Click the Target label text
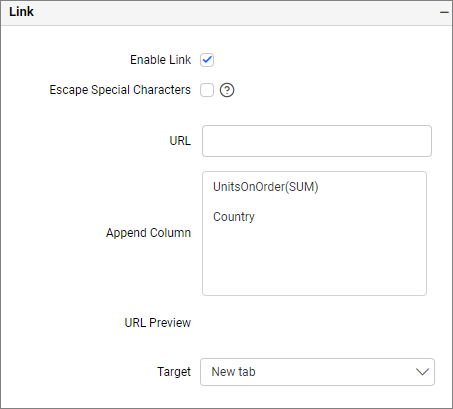Screen dimensions: 453x409 174,372
